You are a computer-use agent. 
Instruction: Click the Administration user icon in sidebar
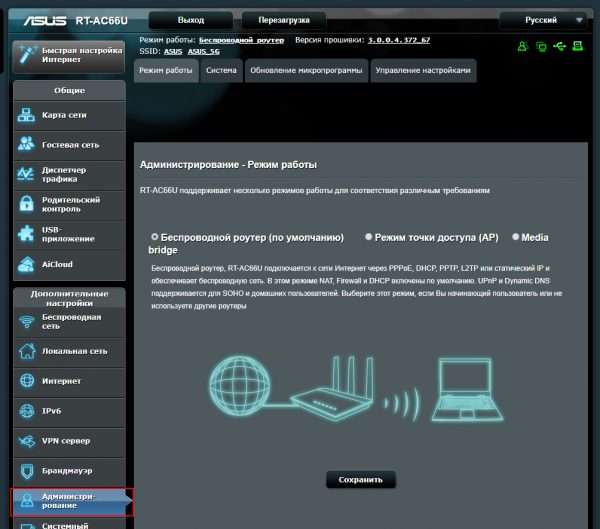pos(27,501)
